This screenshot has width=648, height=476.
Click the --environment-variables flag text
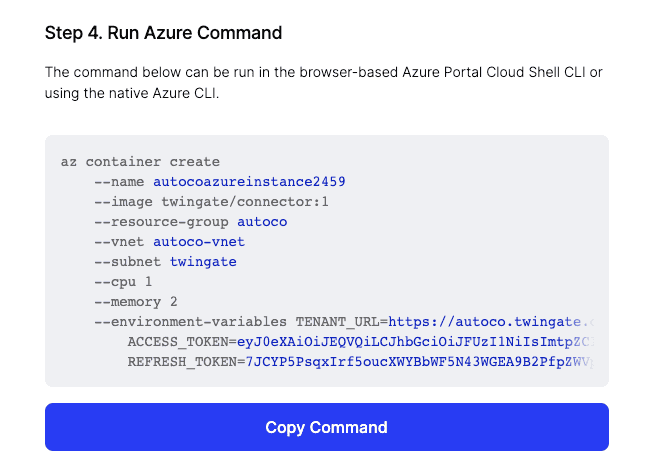point(190,322)
